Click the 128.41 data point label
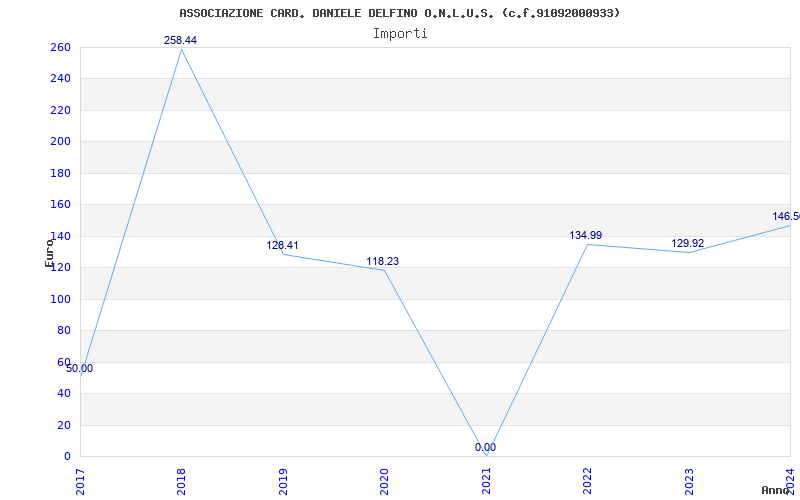The width and height of the screenshot is (800, 500). 282,245
